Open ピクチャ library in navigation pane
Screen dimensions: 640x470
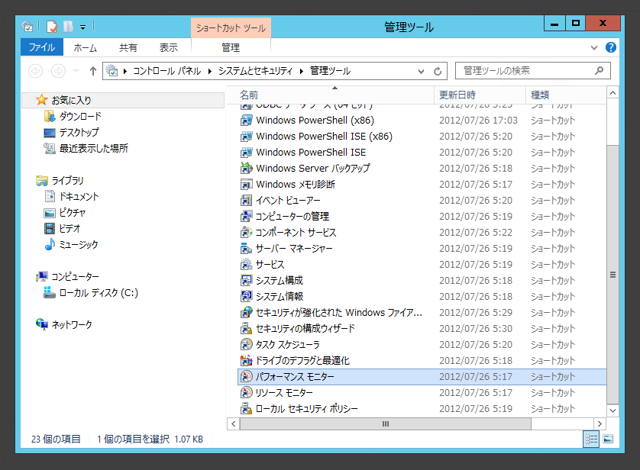[x=64, y=213]
